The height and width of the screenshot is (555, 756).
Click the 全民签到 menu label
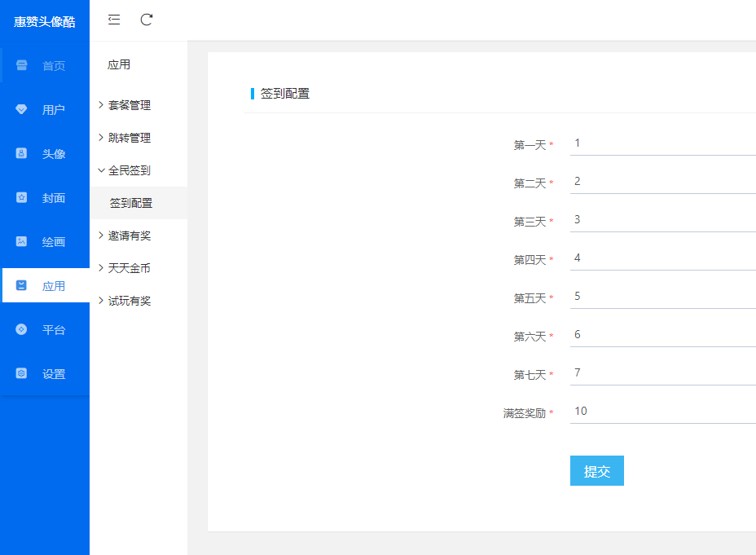[130, 170]
